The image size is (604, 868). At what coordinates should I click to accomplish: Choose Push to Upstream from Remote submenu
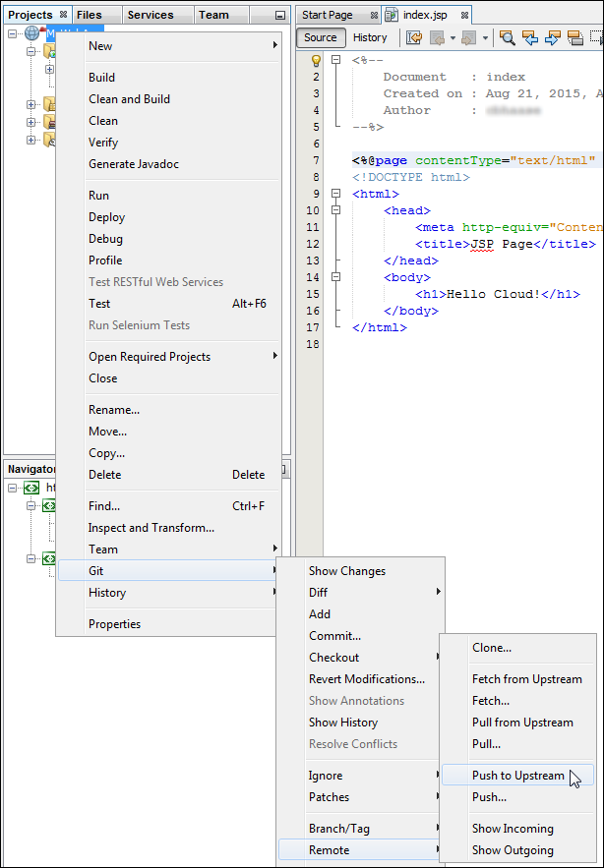517,776
